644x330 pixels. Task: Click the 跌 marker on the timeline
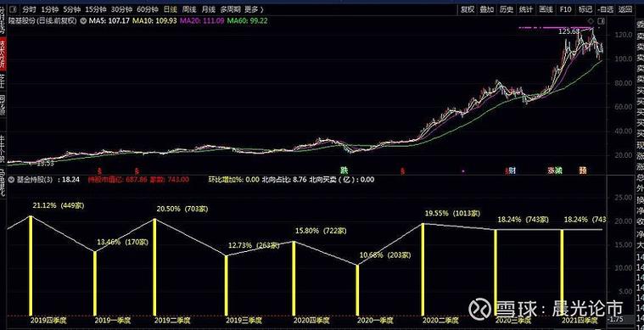(344, 170)
